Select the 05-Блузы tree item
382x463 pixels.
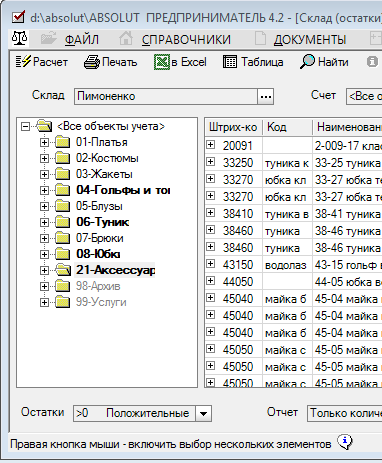(x=99, y=206)
